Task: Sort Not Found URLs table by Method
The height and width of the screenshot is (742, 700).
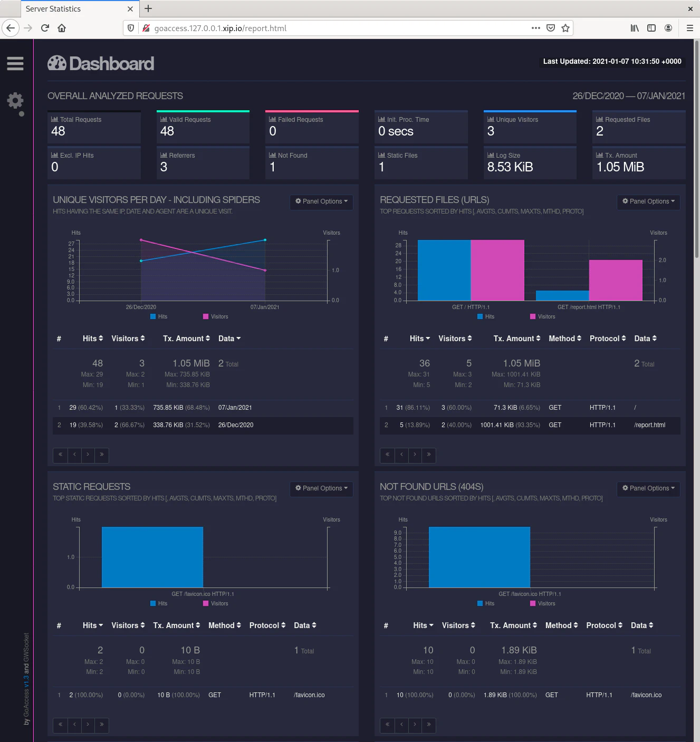Action: (562, 625)
